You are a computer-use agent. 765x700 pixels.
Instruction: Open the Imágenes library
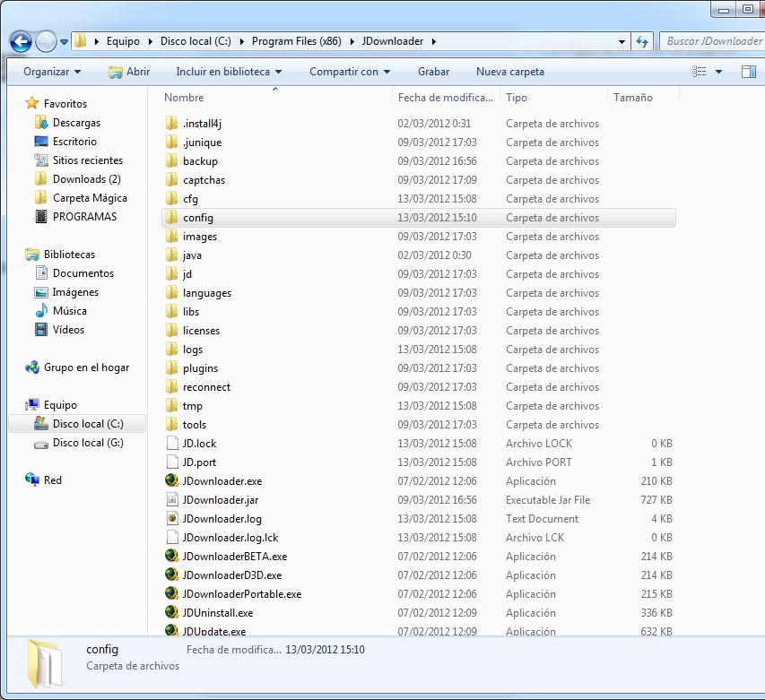(75, 292)
